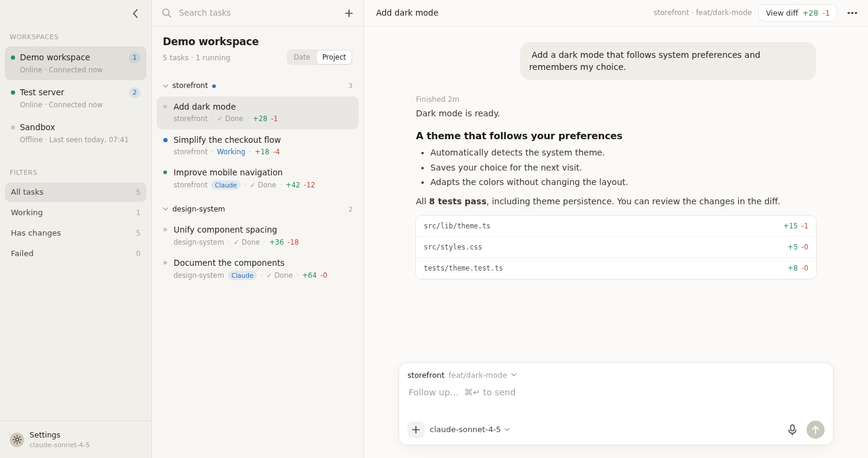Open the tests/theme.test.ts file row
Screen dimensions: 868x458
(616, 268)
